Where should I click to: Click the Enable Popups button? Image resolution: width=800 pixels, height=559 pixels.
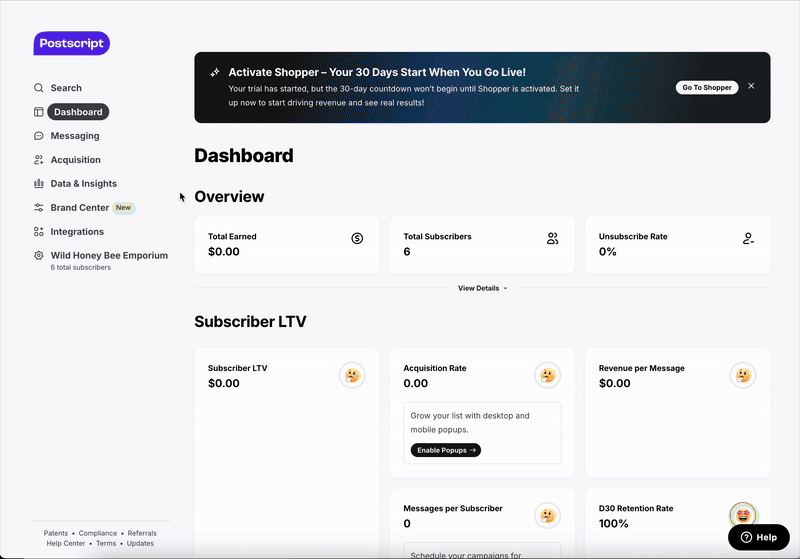pyautogui.click(x=445, y=450)
